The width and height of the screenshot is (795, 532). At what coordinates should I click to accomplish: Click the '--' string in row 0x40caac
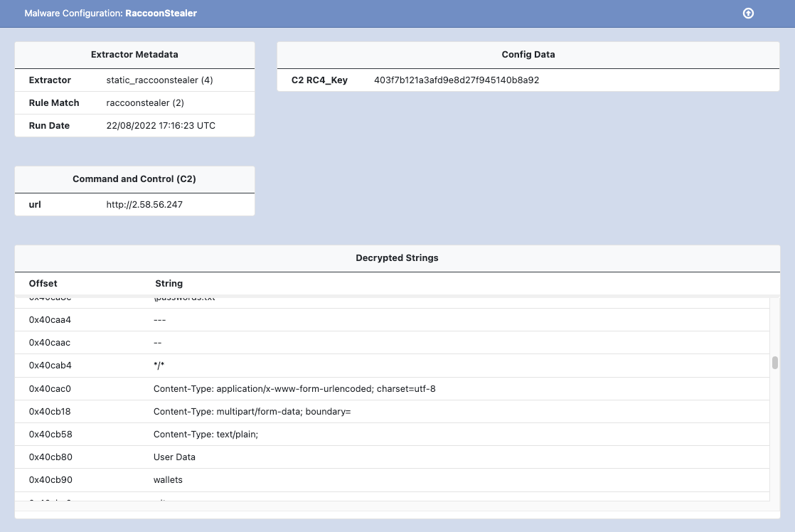(x=158, y=343)
